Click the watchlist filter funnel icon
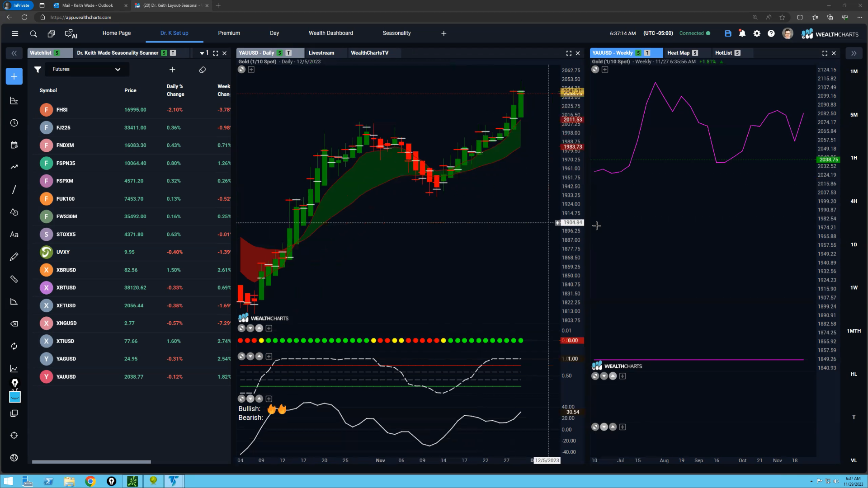 [38, 69]
